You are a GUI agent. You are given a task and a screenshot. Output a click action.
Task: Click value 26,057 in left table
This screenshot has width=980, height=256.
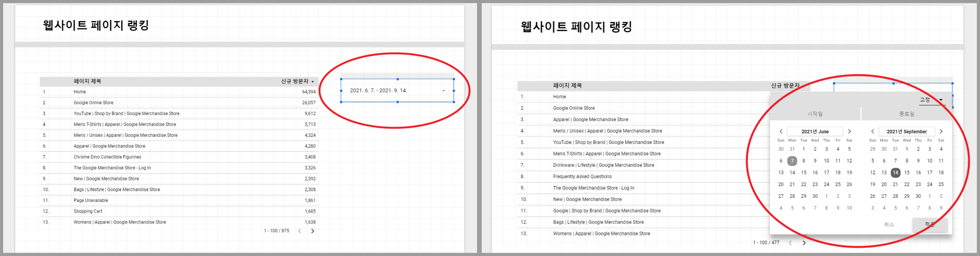pos(308,103)
